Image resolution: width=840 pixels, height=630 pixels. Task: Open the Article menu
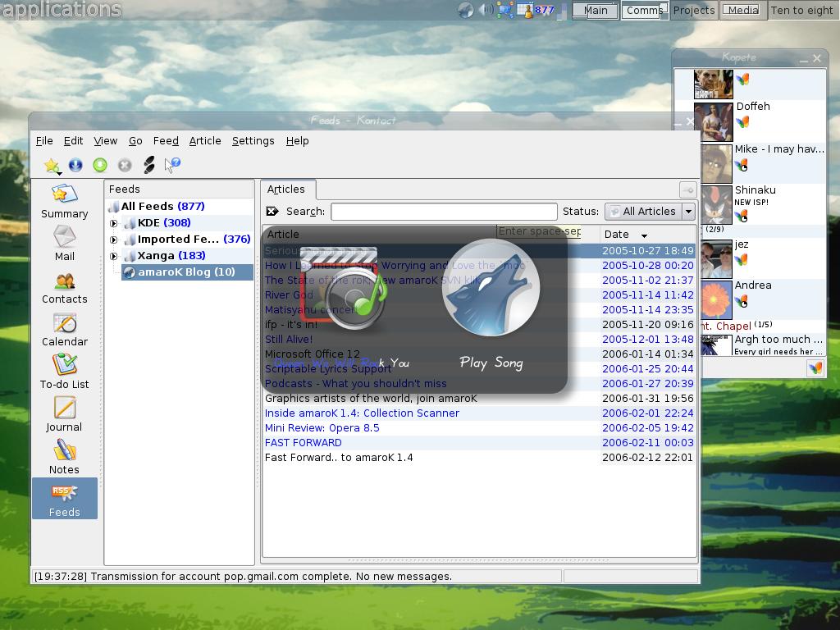point(205,141)
